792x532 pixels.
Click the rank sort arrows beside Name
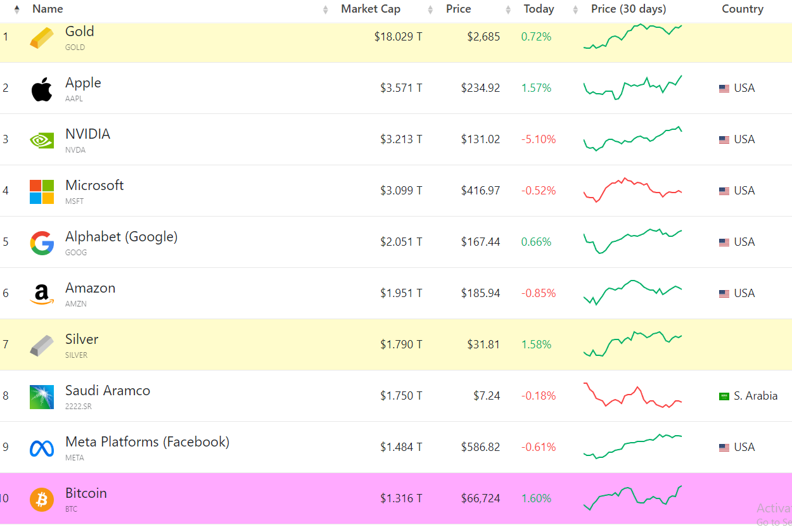point(16,9)
